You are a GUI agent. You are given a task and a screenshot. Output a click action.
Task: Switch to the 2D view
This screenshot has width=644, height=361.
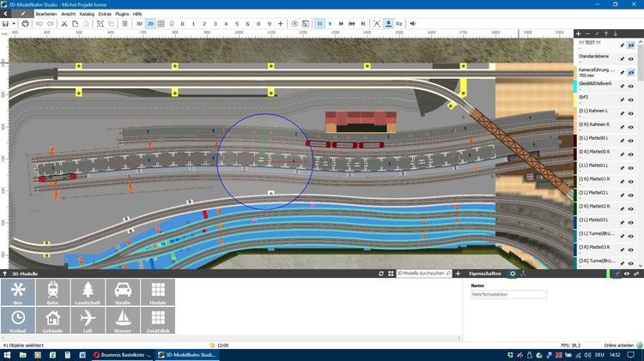[150, 24]
